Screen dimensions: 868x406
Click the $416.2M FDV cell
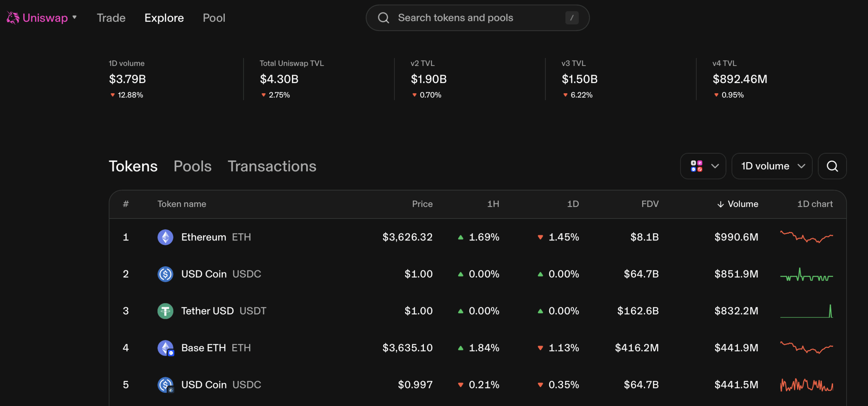pyautogui.click(x=637, y=348)
